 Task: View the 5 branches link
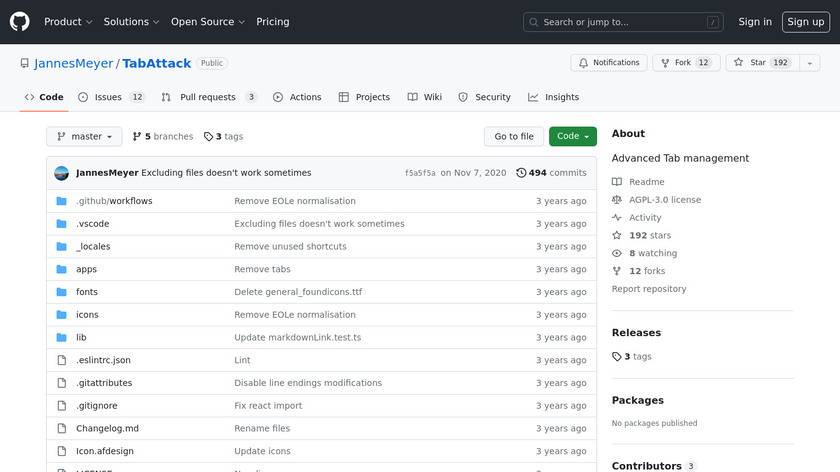163,137
